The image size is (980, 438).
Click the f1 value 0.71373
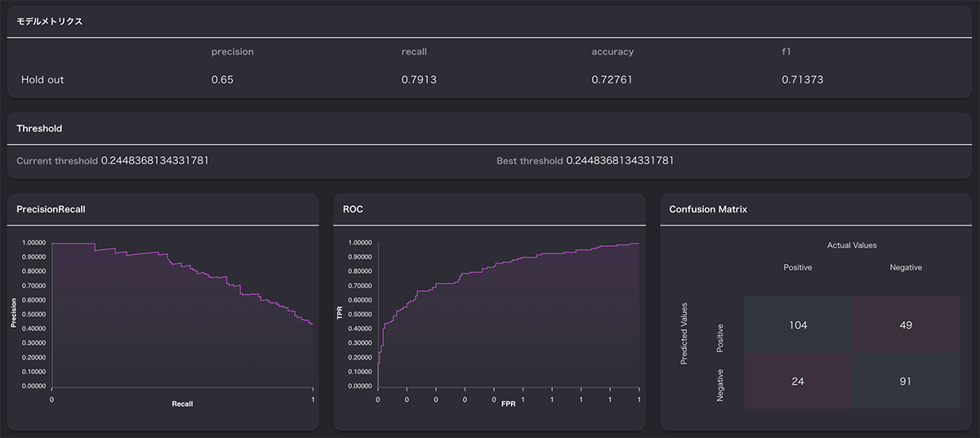(x=801, y=80)
